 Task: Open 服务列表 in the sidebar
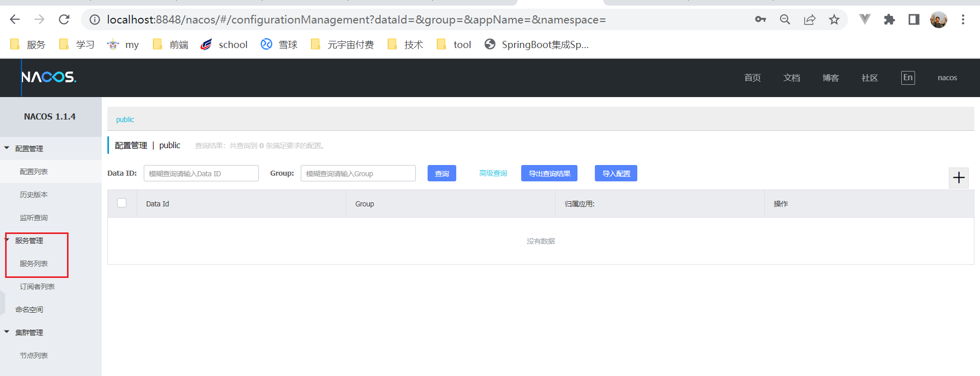pos(34,264)
